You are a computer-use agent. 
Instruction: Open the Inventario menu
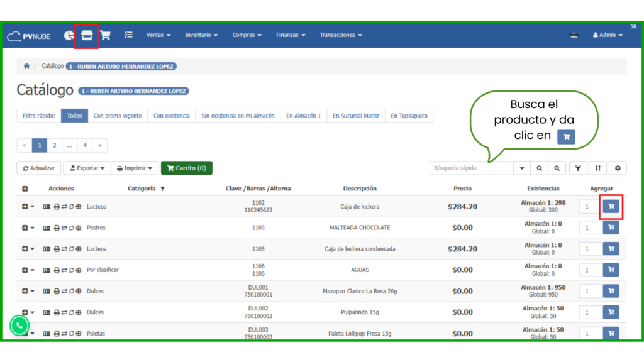pyautogui.click(x=201, y=35)
